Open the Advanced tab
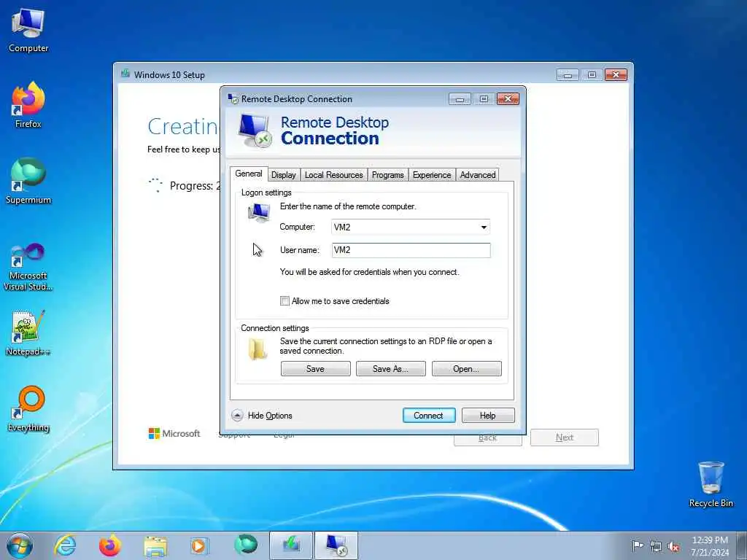The width and height of the screenshot is (747, 560). tap(477, 175)
